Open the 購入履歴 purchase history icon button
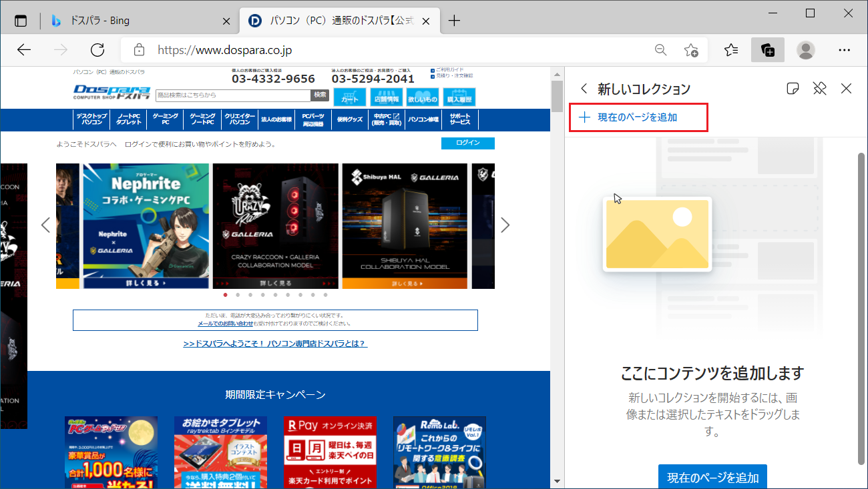868x489 pixels. pyautogui.click(x=459, y=97)
